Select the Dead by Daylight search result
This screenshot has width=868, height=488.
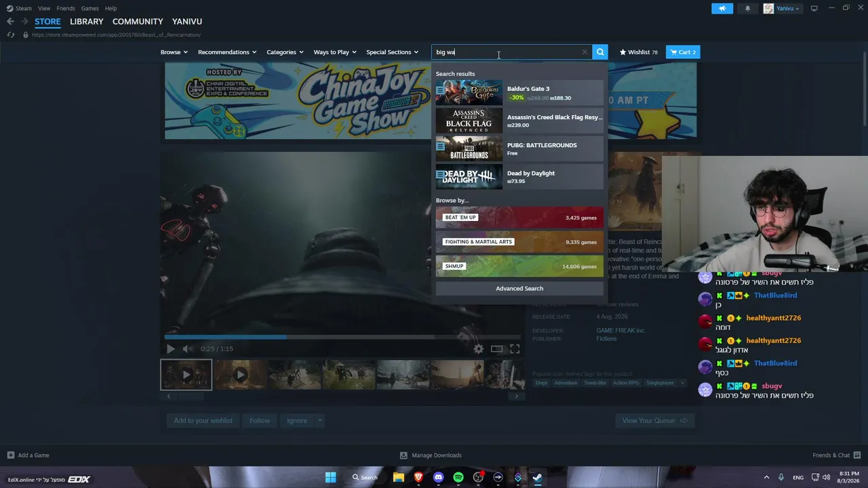click(x=519, y=177)
